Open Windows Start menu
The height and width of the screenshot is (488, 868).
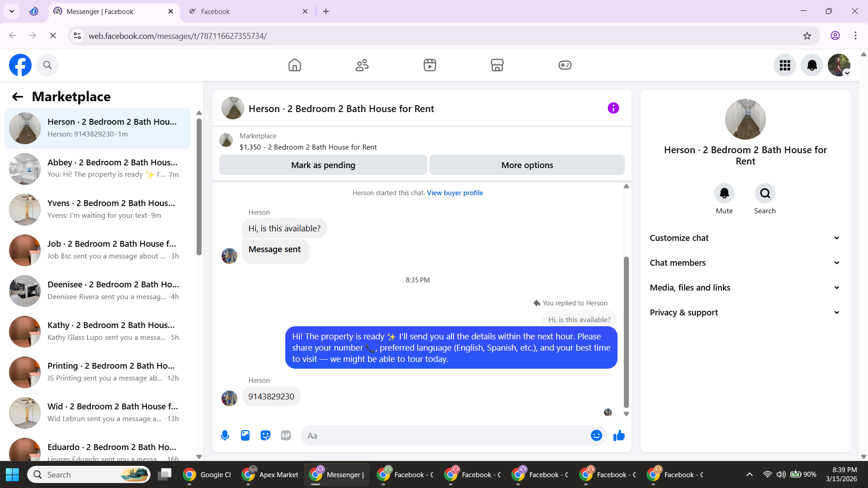coord(13,475)
